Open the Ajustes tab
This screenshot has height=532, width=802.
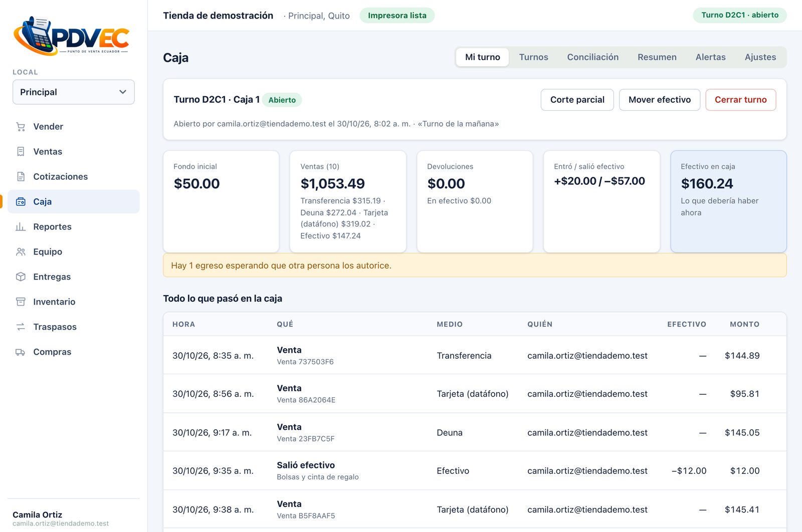[x=760, y=57]
